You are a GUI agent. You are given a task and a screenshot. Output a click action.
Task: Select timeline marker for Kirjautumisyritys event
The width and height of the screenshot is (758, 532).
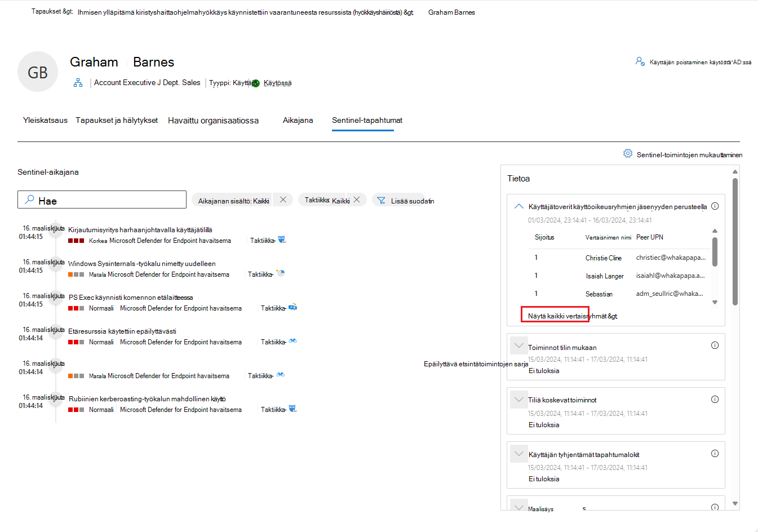pos(55,229)
